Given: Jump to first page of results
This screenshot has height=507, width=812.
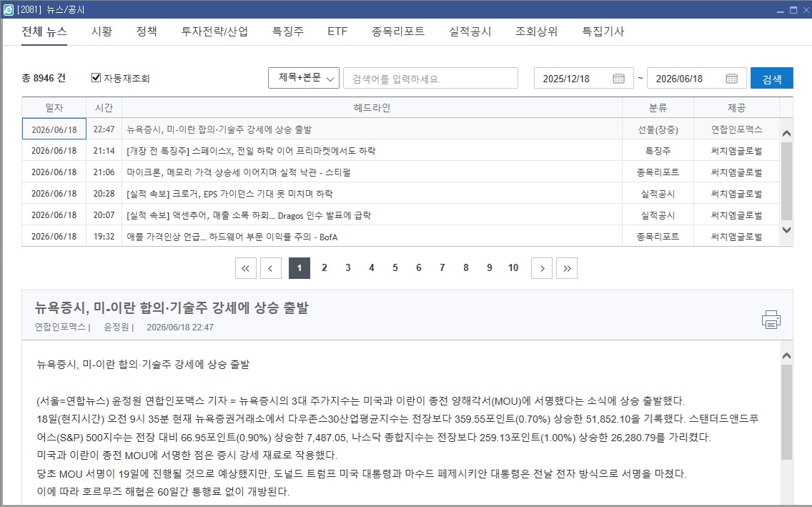Looking at the screenshot, I should coord(245,268).
